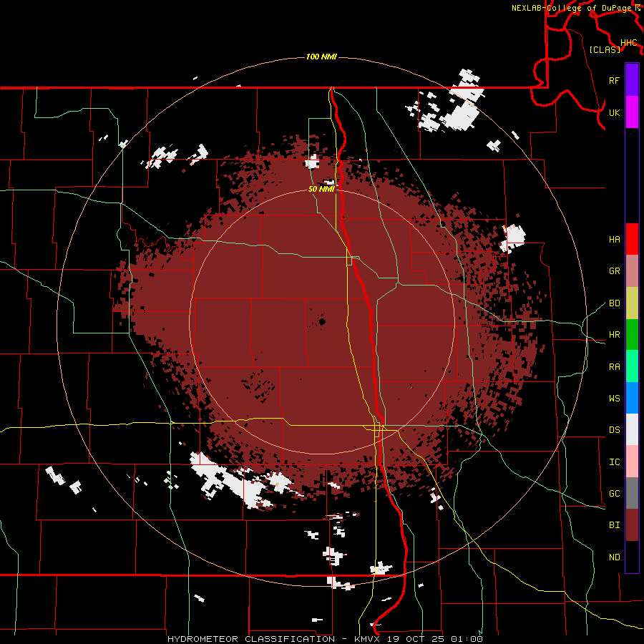Screen dimensions: 644x644
Task: Click the 01:00 timestamp text
Action: tap(467, 639)
